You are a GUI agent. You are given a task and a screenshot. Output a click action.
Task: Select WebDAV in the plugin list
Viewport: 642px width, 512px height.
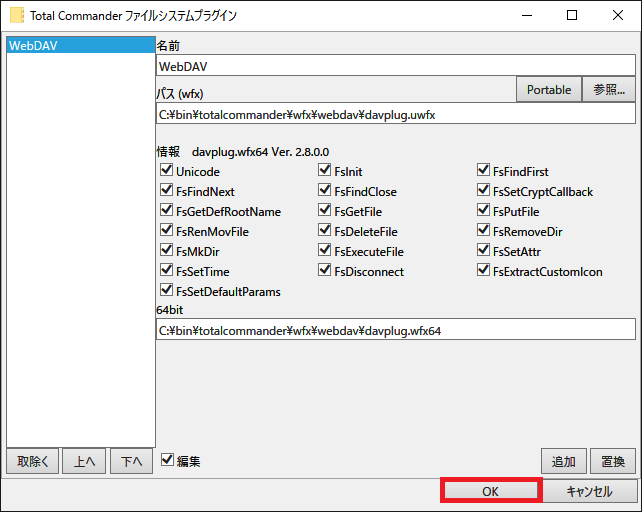pyautogui.click(x=81, y=45)
